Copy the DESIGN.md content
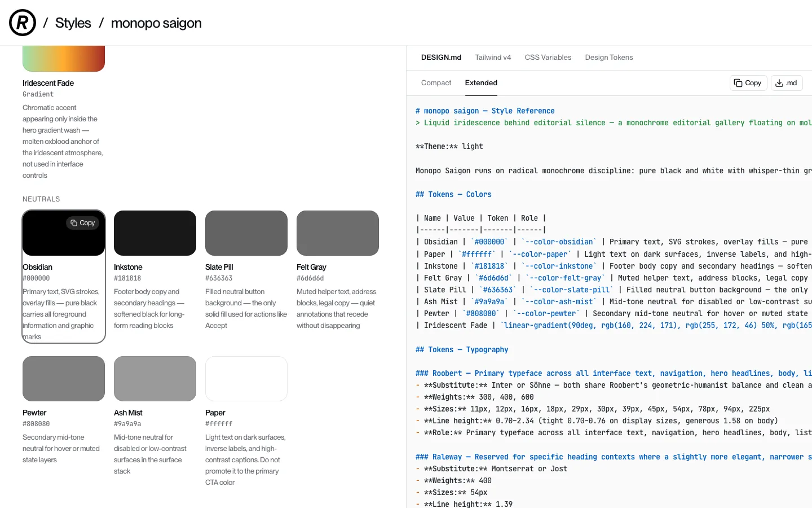This screenshot has height=508, width=812. pos(748,83)
